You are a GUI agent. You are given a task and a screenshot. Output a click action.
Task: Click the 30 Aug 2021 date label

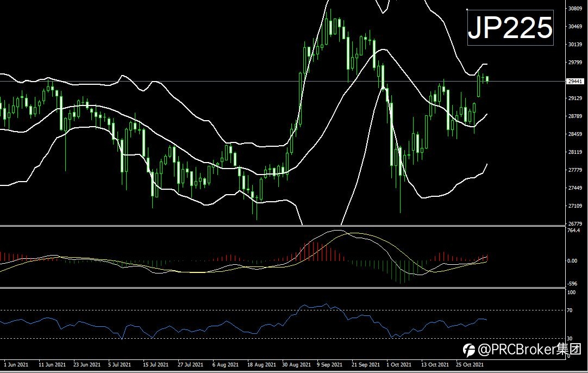click(296, 364)
